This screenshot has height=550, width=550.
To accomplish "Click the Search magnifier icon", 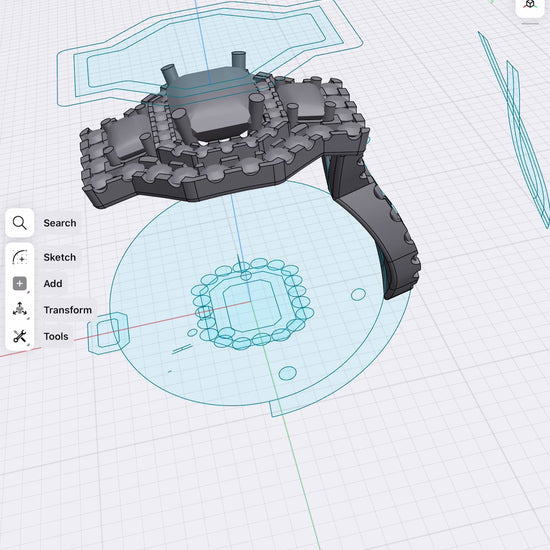I will pos(20,223).
